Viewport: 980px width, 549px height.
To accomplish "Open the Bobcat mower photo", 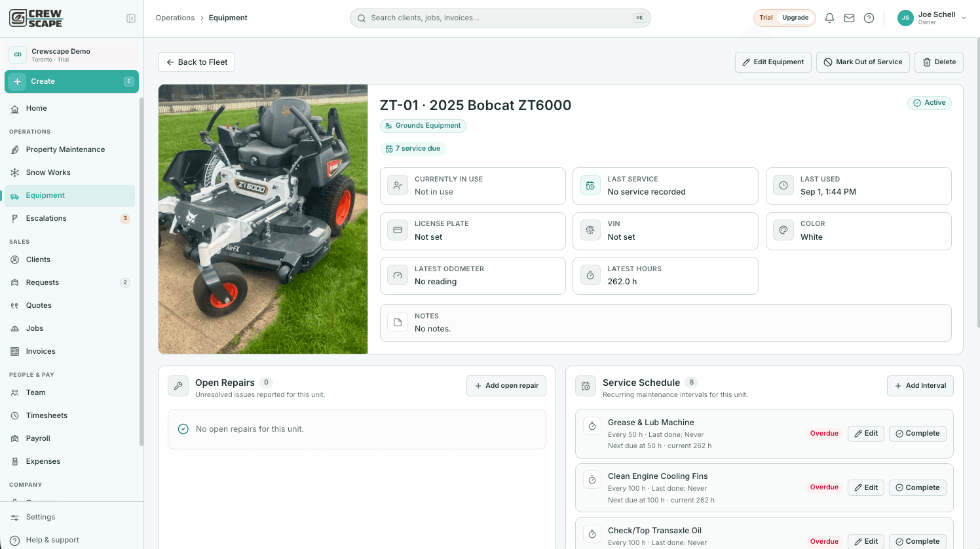I will (263, 219).
